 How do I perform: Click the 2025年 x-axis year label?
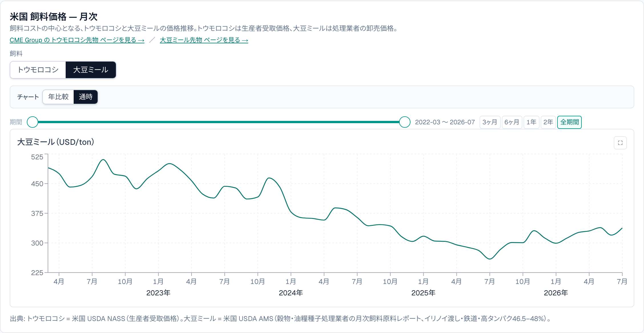[423, 293]
